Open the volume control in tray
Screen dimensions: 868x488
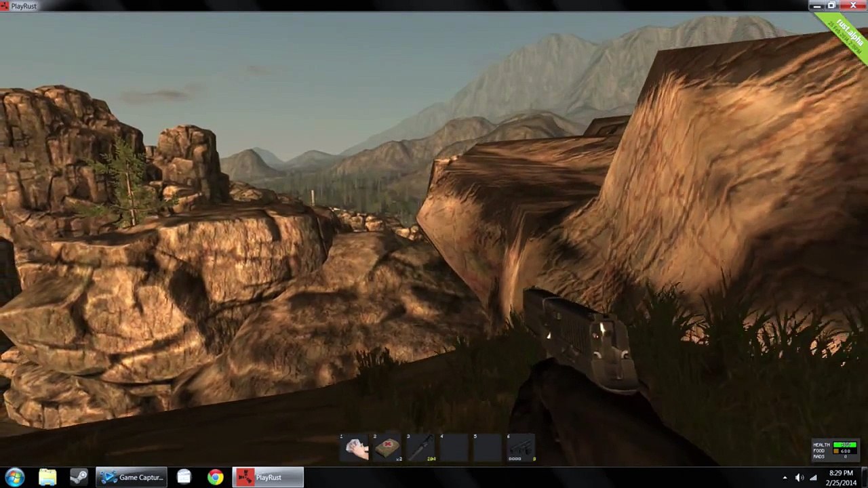(x=799, y=478)
